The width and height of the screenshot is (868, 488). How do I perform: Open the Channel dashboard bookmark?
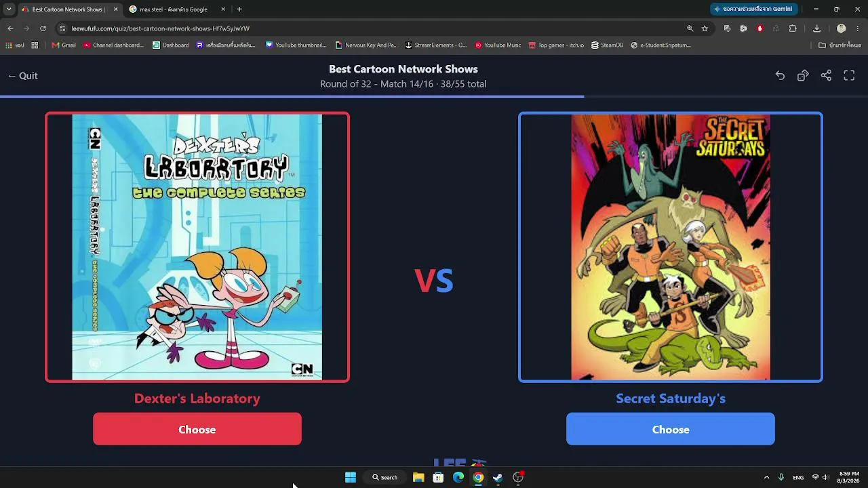pyautogui.click(x=113, y=45)
